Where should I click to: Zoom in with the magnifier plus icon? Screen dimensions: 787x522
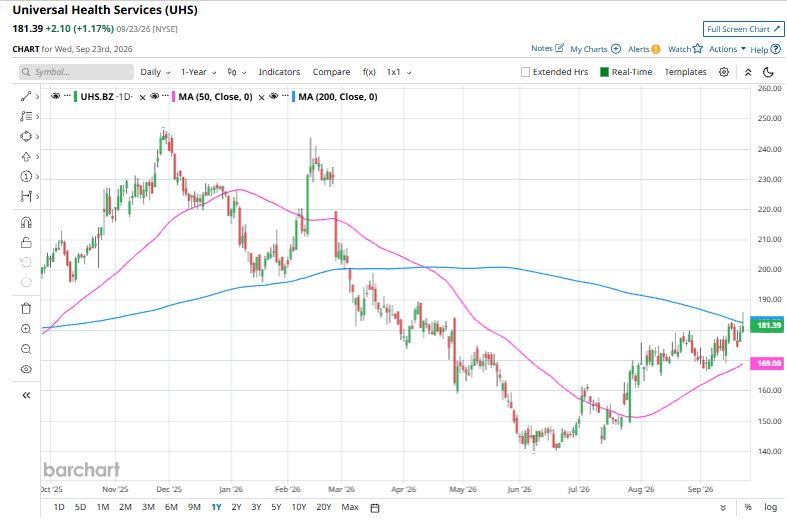coord(26,329)
